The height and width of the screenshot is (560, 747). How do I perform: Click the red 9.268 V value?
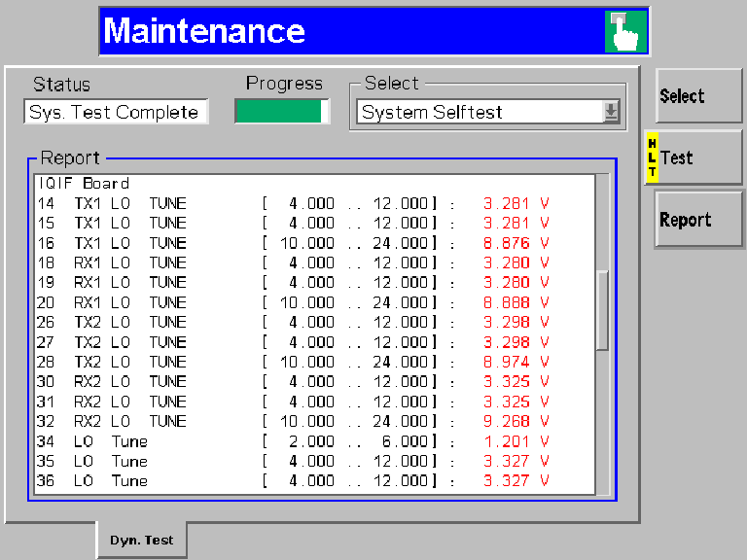(516, 421)
